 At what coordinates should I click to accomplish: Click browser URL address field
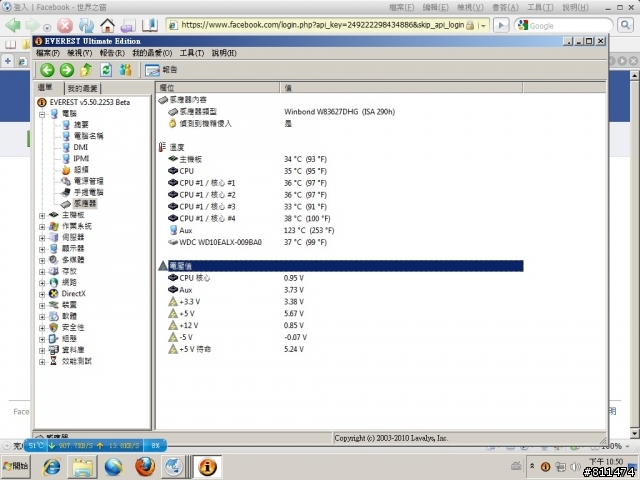click(322, 25)
